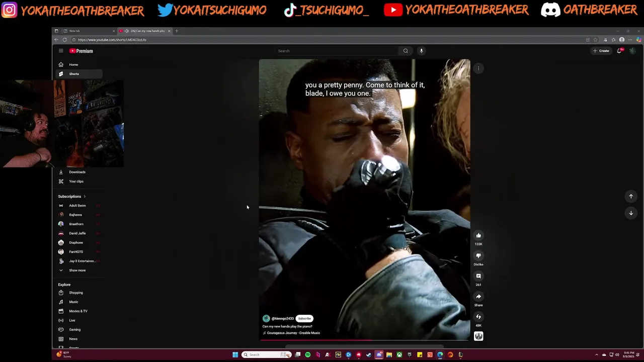Click the search magnifier button
The width and height of the screenshot is (644, 362).
(x=406, y=51)
